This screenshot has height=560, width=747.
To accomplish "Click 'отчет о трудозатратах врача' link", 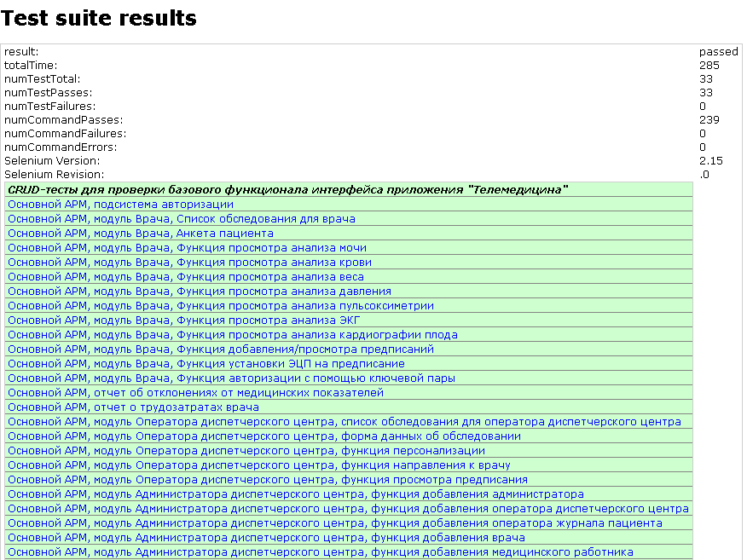I will tap(133, 407).
